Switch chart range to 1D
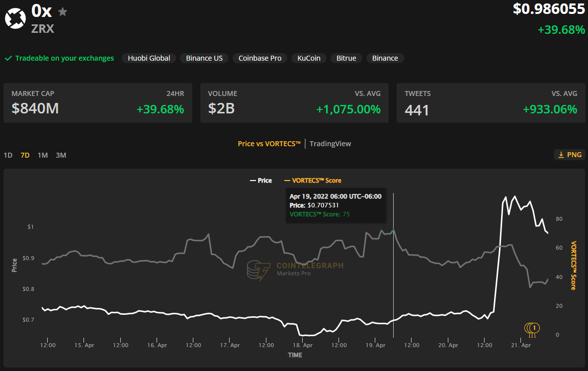Image resolution: width=588 pixels, height=371 pixels. [x=8, y=155]
